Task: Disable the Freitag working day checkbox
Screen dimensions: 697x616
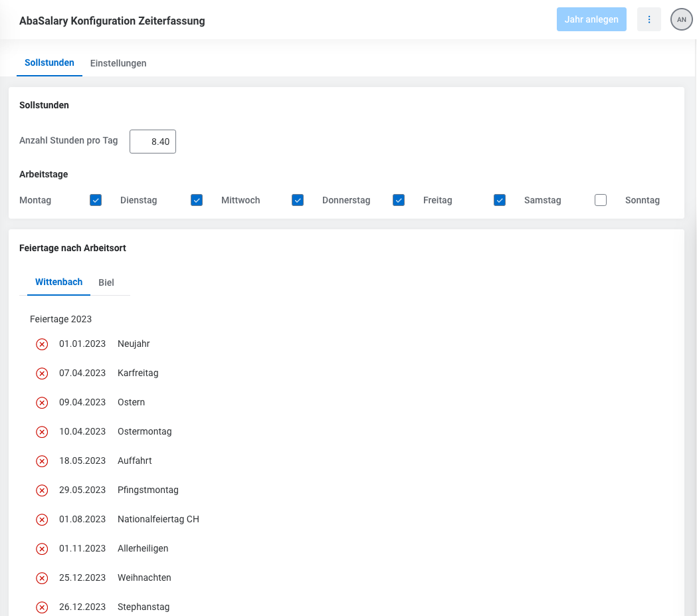Action: [500, 200]
